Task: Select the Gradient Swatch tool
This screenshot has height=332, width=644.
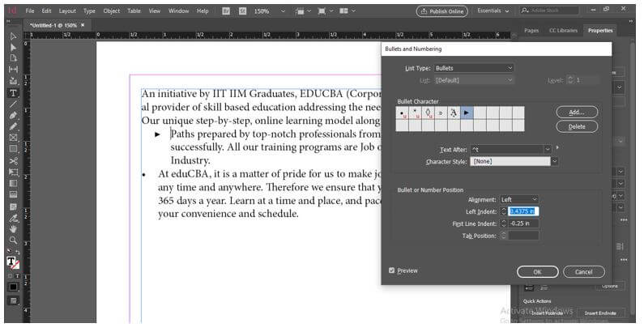Action: click(13, 183)
